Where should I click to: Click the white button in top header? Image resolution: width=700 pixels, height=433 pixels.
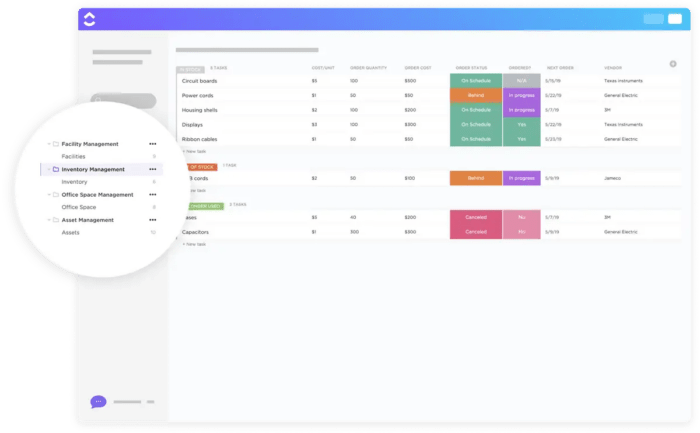(x=675, y=19)
